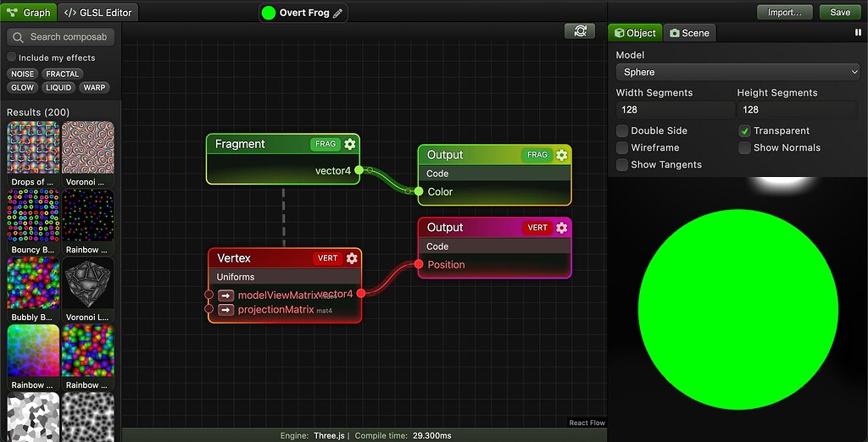
Task: Click the VERT Output node gear icon
Action: 561,228
